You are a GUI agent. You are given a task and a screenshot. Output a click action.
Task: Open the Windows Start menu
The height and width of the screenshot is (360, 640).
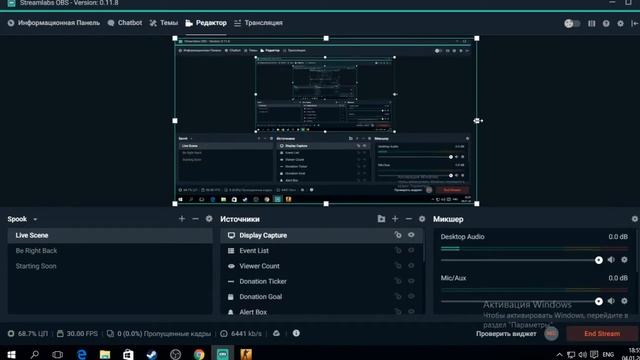pyautogui.click(x=11, y=354)
